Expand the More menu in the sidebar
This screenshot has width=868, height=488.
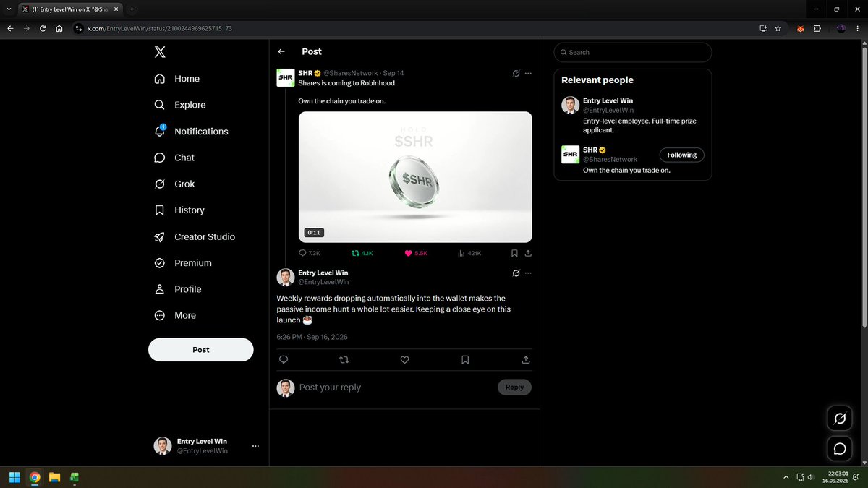pyautogui.click(x=176, y=315)
